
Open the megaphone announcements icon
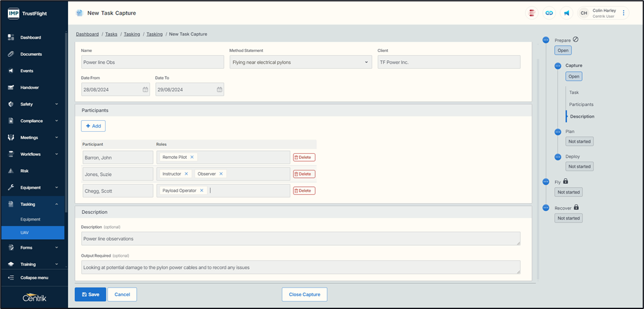click(566, 13)
